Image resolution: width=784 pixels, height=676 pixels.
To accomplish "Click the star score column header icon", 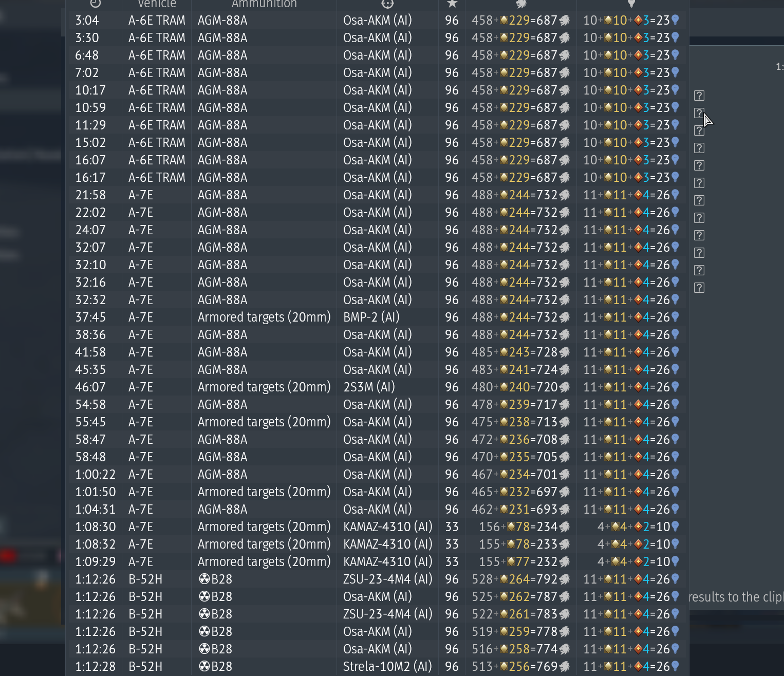I will [x=452, y=4].
